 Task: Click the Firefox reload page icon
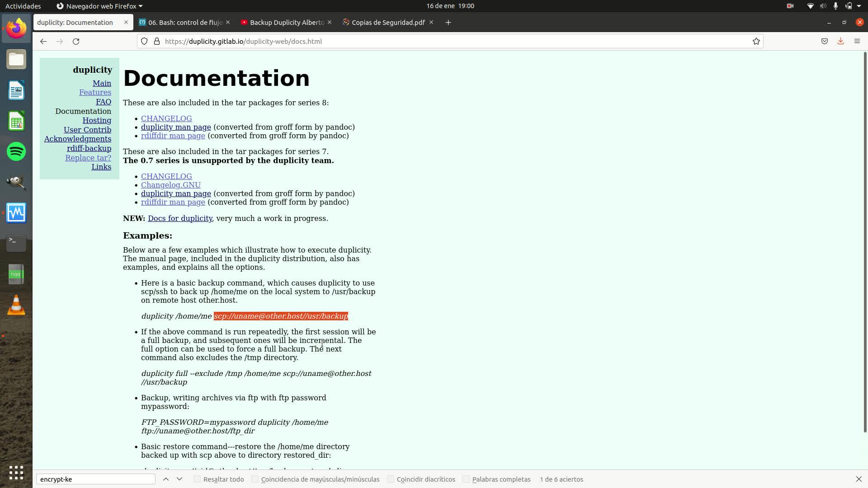(x=76, y=41)
